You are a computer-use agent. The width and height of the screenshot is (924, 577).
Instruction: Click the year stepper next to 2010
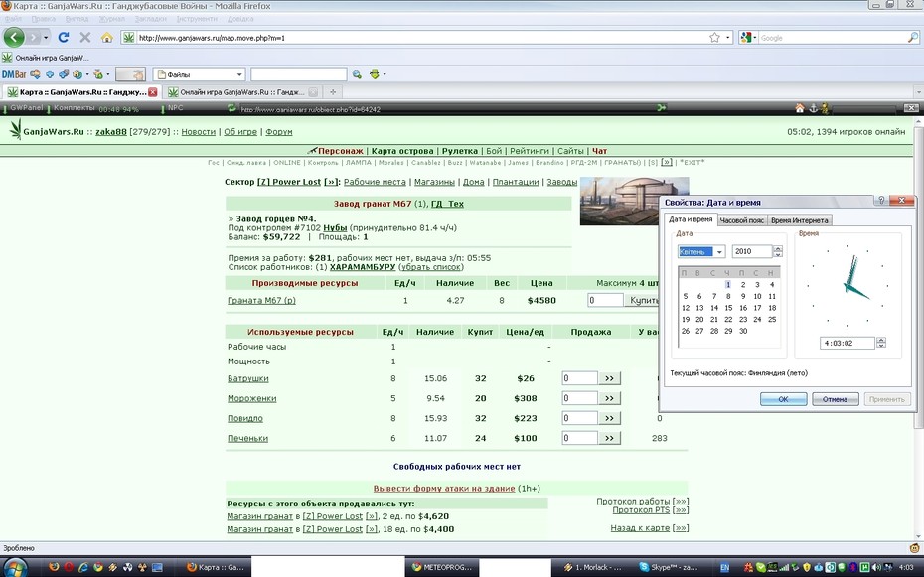pos(778,251)
